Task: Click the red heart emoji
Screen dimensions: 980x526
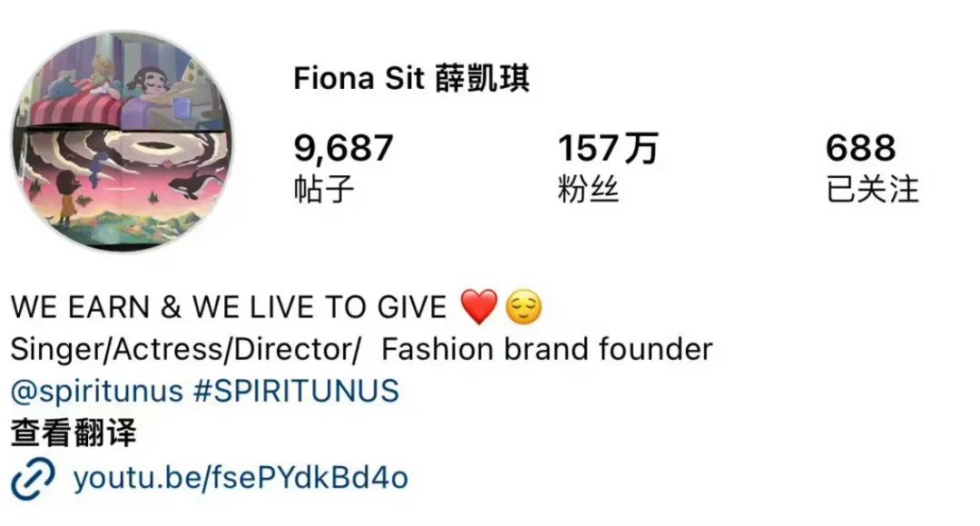Action: pos(479,307)
